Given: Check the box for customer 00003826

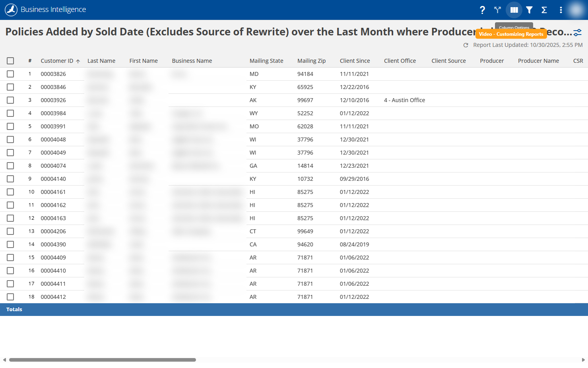Looking at the screenshot, I should (10, 74).
